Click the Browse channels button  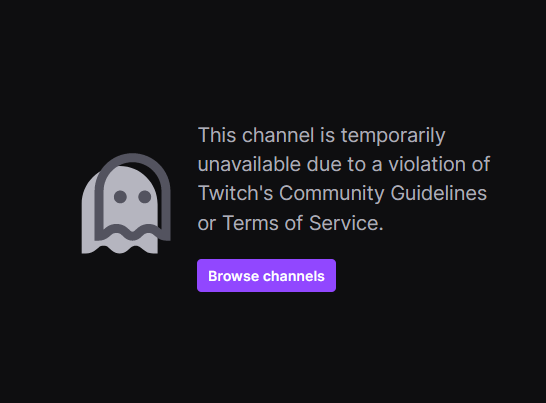tap(266, 276)
